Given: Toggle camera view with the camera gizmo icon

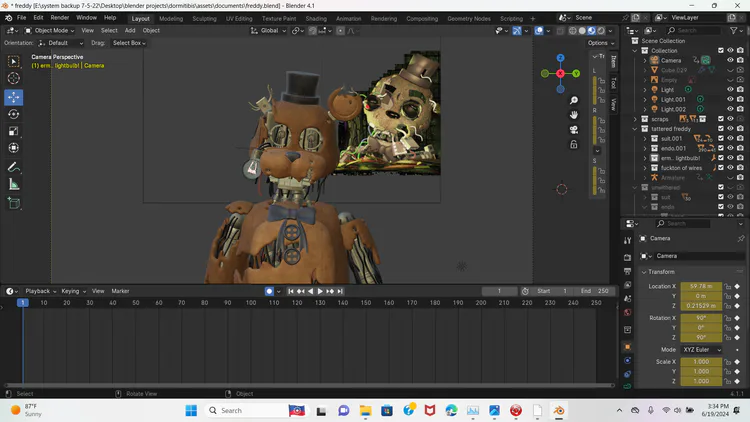Looking at the screenshot, I should pyautogui.click(x=574, y=130).
